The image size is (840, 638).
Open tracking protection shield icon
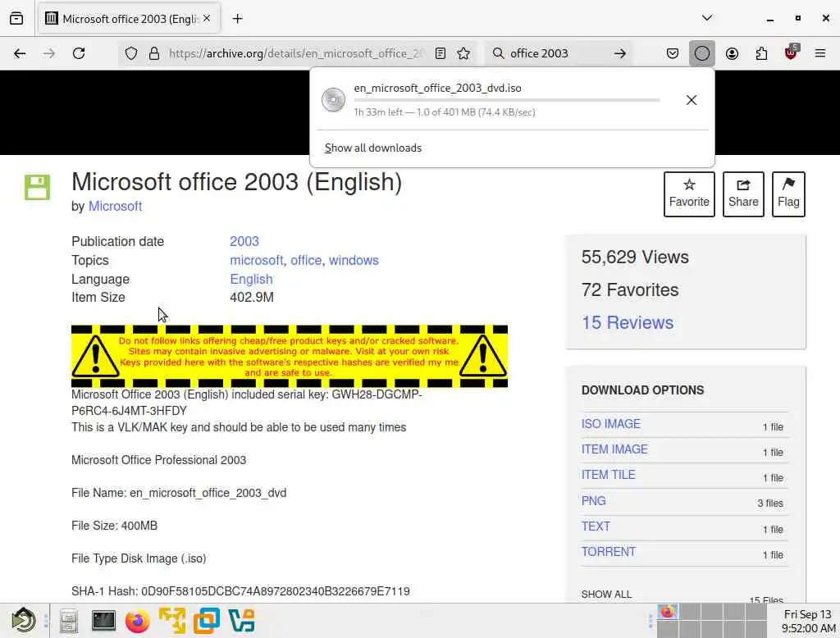(131, 53)
